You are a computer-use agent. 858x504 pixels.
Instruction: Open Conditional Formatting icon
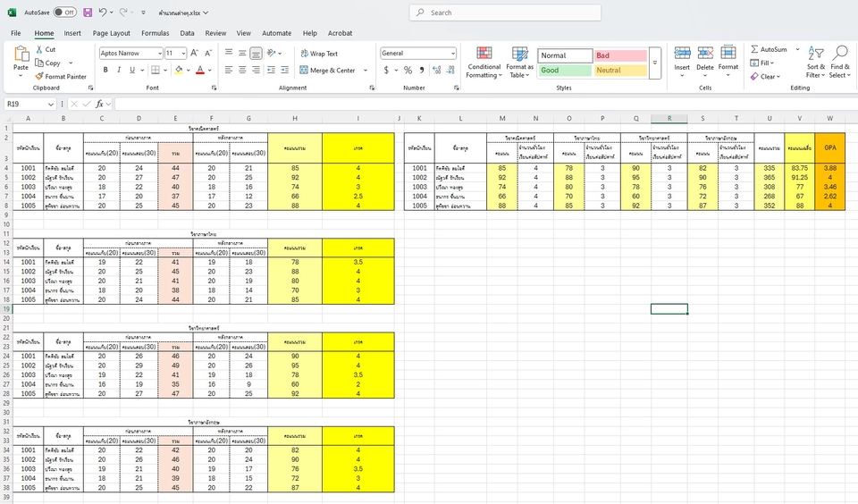[x=484, y=54]
